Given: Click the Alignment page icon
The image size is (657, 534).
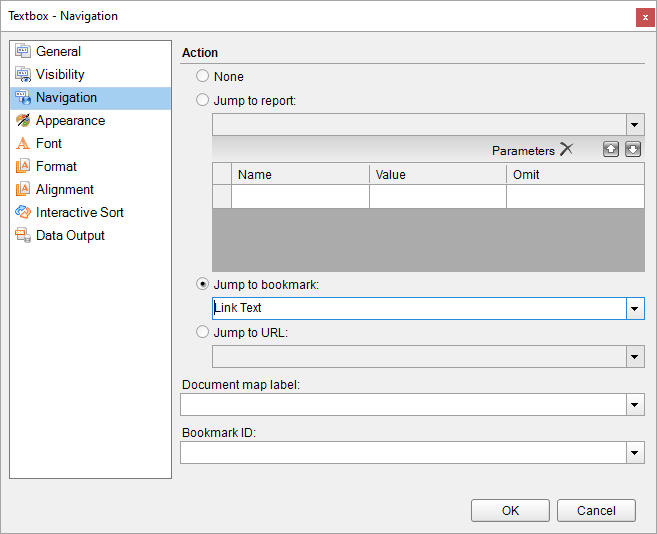Looking at the screenshot, I should (23, 189).
